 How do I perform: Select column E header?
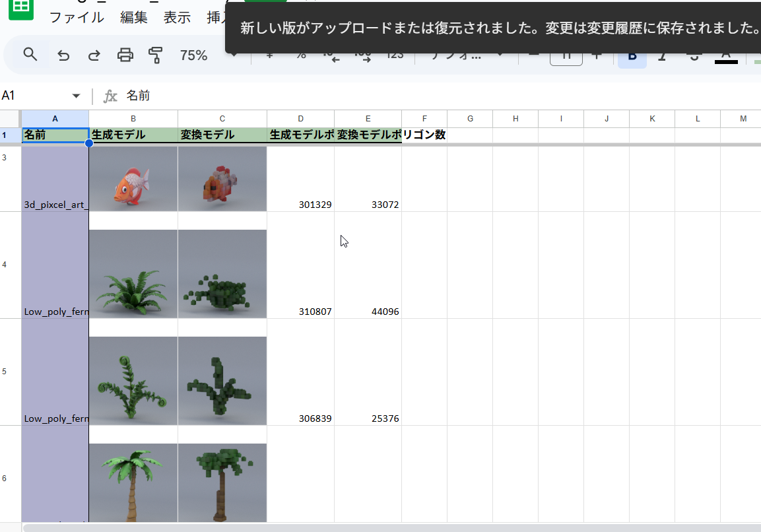click(x=368, y=118)
